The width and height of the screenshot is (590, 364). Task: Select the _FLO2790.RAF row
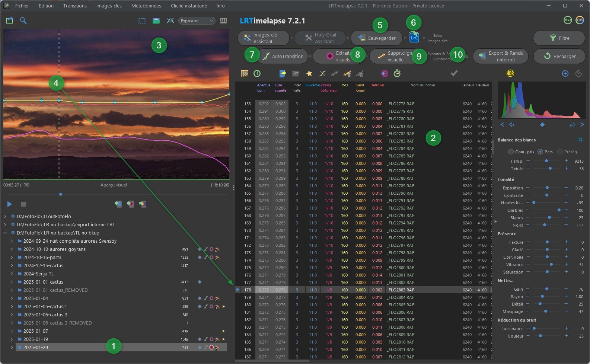pos(363,193)
